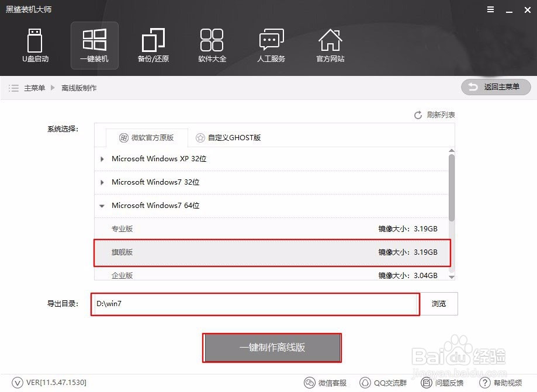This screenshot has width=537, height=392.
Task: Click the QQ交流群 text link
Action: point(390,383)
